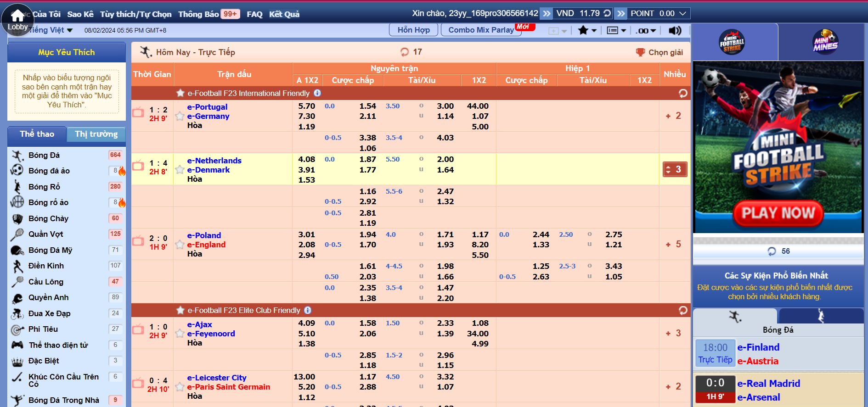Image resolution: width=868 pixels, height=407 pixels.
Task: Open the FAQ menu item
Action: point(254,14)
